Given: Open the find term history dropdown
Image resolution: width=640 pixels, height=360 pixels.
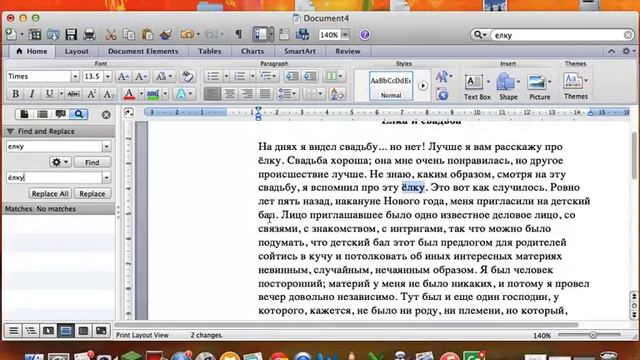Looking at the screenshot, I should pyautogui.click(x=107, y=146).
